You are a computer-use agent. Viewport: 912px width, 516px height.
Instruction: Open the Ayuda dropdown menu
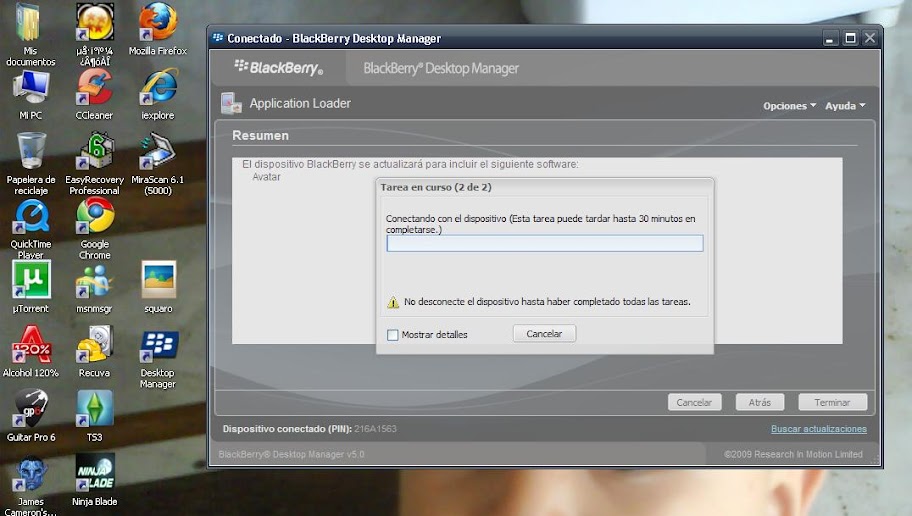tap(845, 106)
